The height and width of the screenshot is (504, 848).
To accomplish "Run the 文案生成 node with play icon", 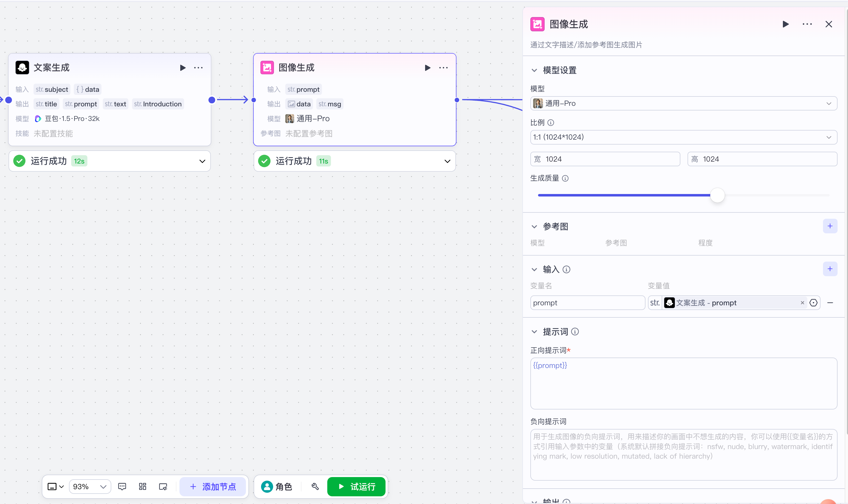I will pos(182,68).
